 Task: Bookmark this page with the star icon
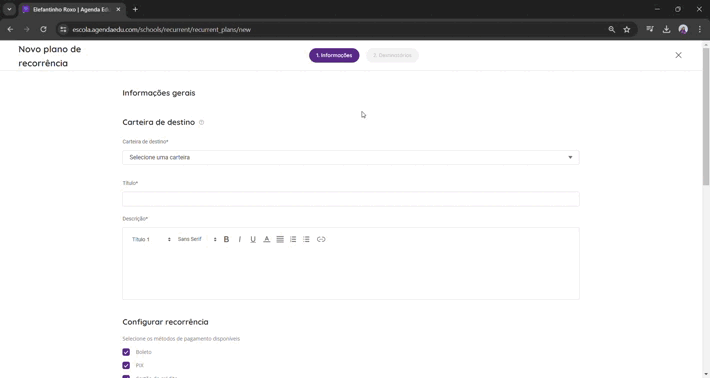[x=627, y=29]
